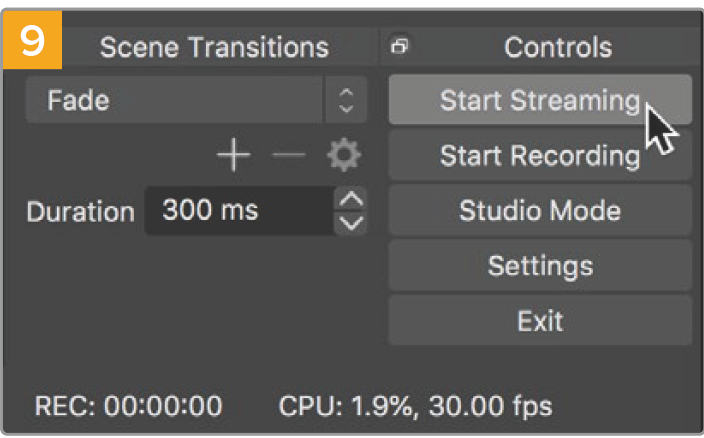This screenshot has height=438, width=704.
Task: Add a new scene transition with plus icon
Action: pyautogui.click(x=234, y=156)
